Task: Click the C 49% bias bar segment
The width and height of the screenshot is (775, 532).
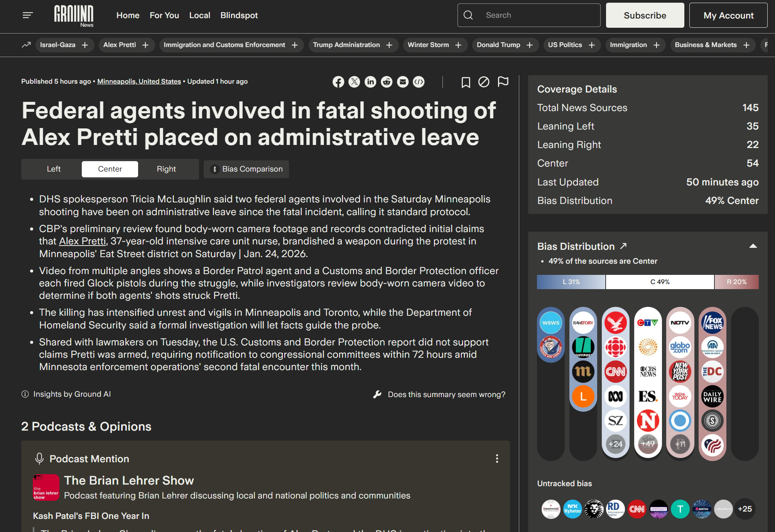Action: click(660, 282)
